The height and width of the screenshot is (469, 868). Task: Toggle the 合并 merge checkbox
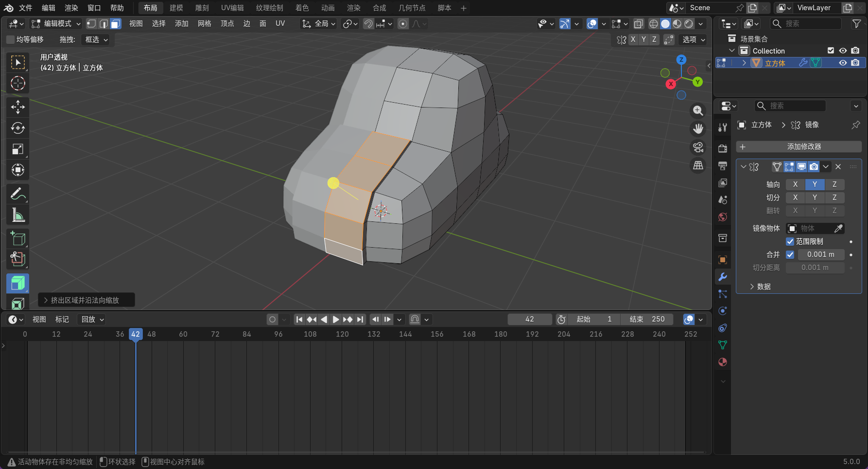click(x=790, y=254)
